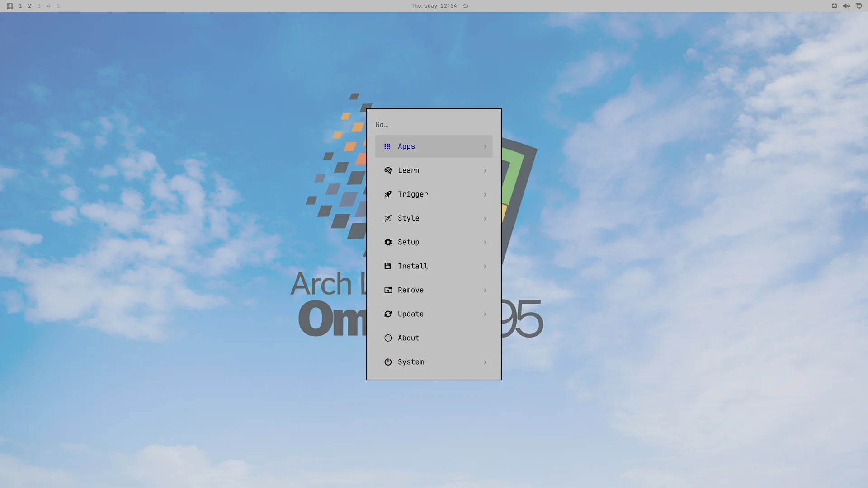Click the Update refresh arrows icon
This screenshot has width=868, height=488.
tap(388, 314)
